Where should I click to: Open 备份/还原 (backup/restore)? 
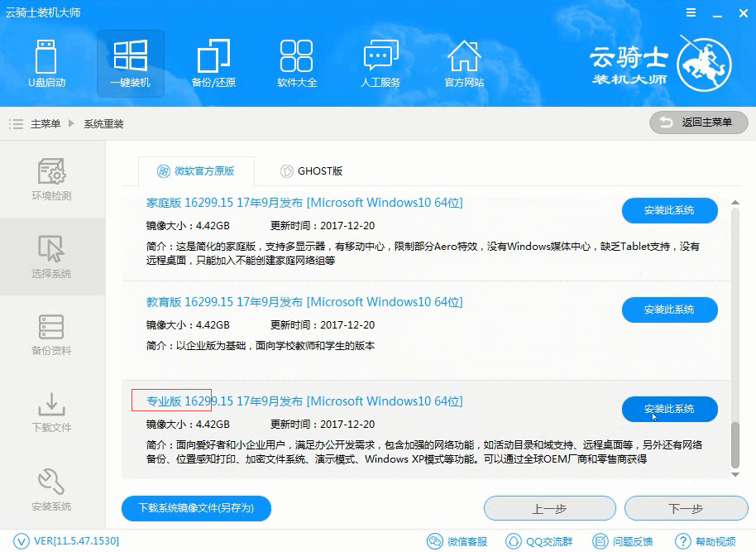point(213,62)
